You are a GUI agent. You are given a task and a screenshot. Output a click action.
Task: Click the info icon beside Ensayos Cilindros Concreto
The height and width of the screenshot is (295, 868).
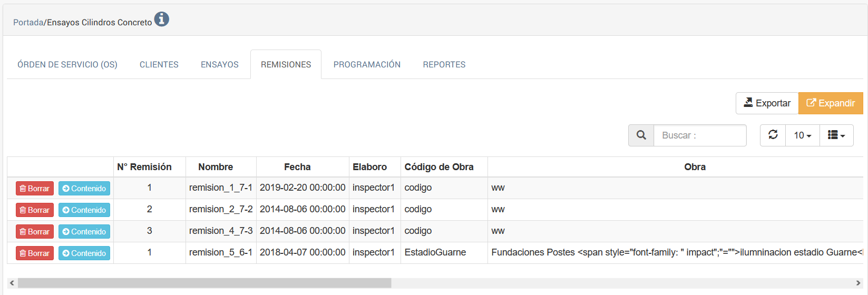[161, 19]
